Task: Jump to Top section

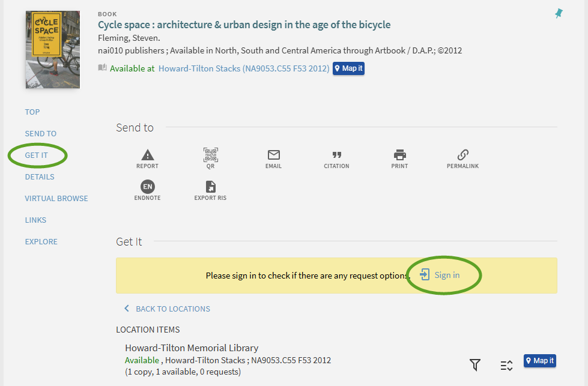Action: click(32, 112)
